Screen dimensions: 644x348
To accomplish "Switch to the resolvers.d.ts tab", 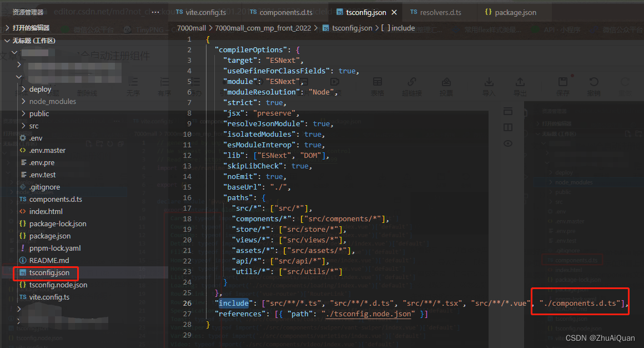I will tap(440, 12).
